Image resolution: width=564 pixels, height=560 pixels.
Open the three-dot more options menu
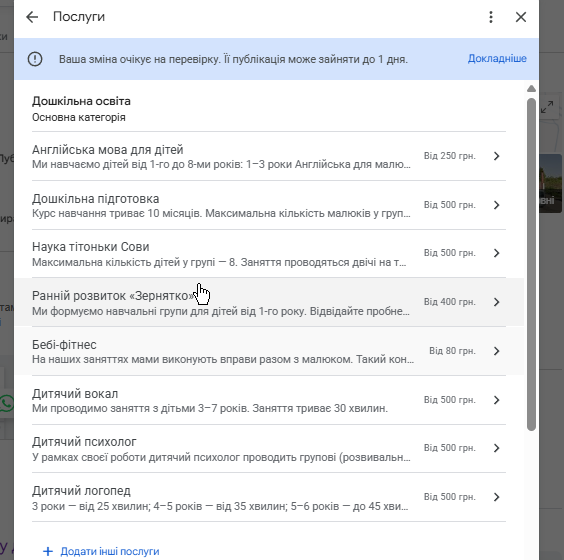tap(491, 17)
